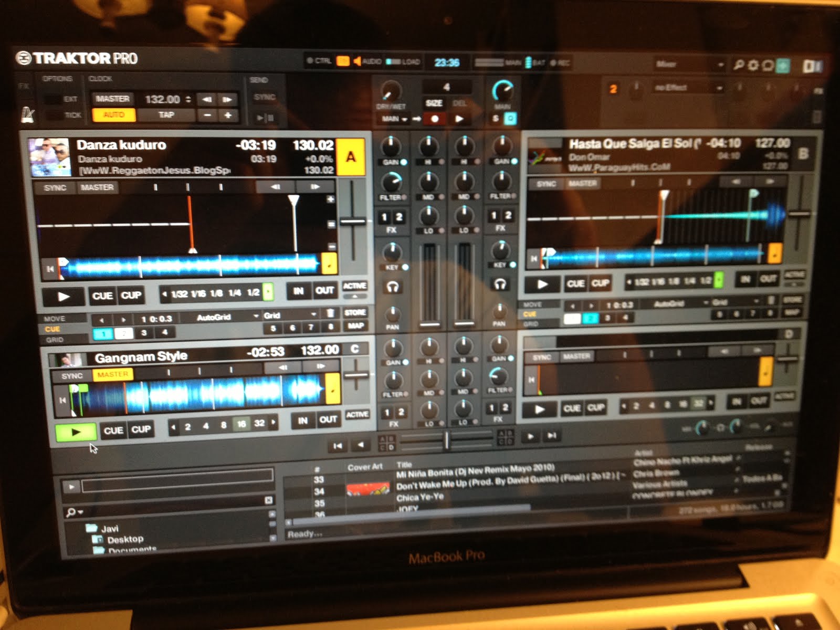Delete Deck A cue point trash icon
This screenshot has width=840, height=630.
click(x=330, y=313)
